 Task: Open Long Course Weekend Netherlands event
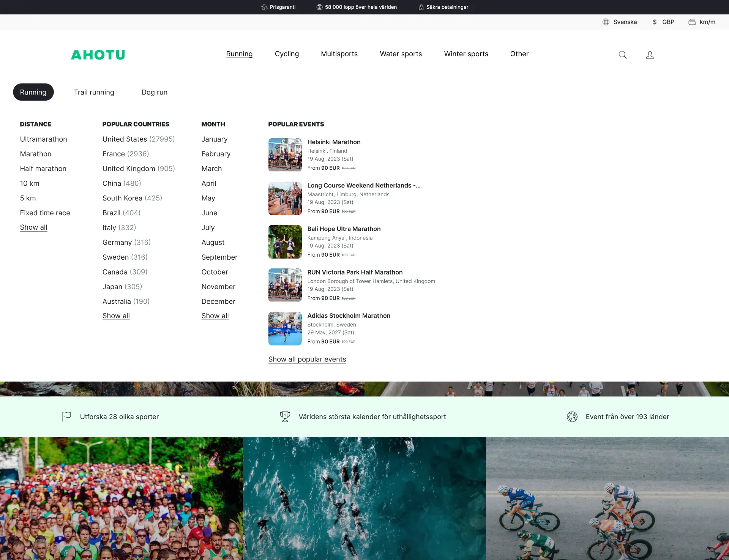pyautogui.click(x=364, y=185)
